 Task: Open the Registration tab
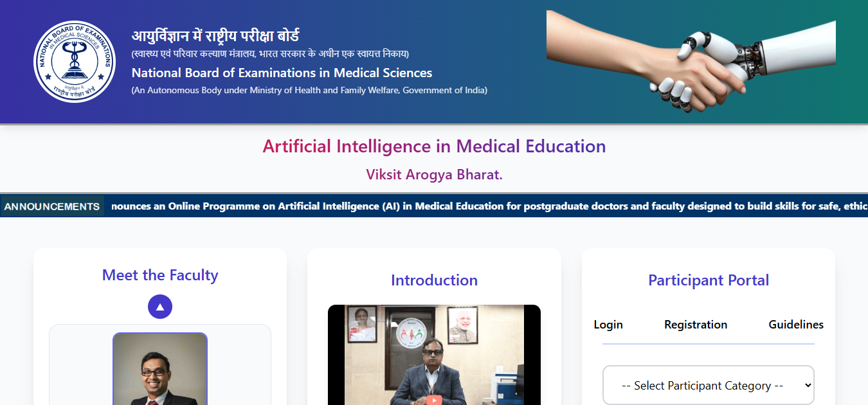point(696,325)
